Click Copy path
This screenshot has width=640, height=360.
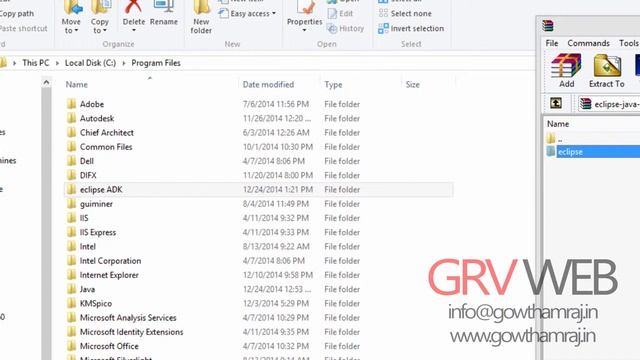point(17,13)
